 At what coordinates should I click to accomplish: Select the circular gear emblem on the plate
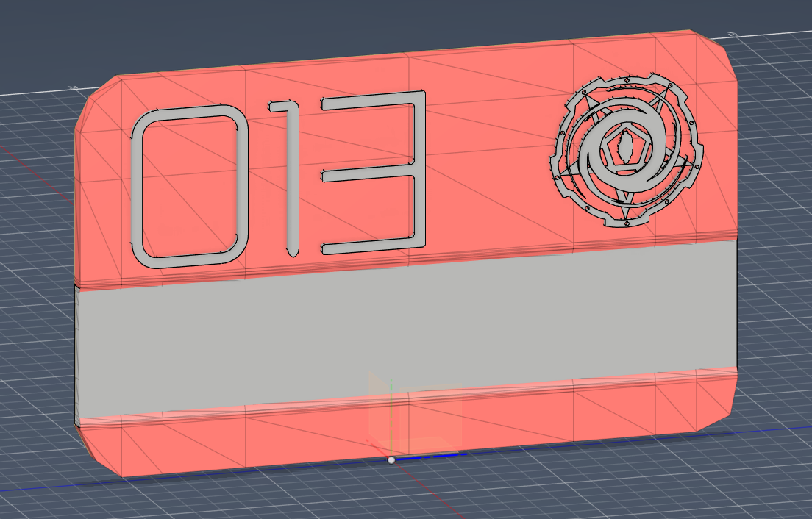626,150
